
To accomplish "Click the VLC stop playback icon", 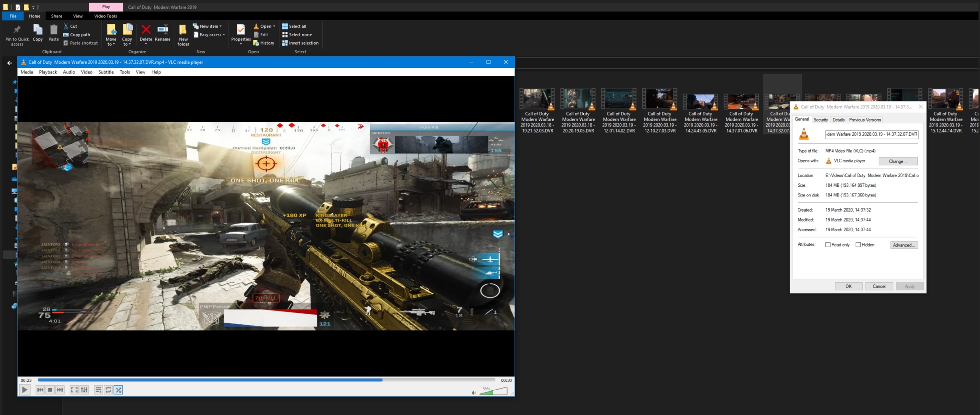I will tap(50, 390).
